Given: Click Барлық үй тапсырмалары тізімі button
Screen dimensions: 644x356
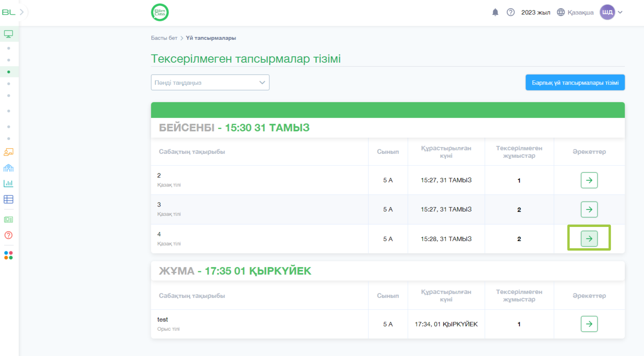Looking at the screenshot, I should [x=575, y=82].
